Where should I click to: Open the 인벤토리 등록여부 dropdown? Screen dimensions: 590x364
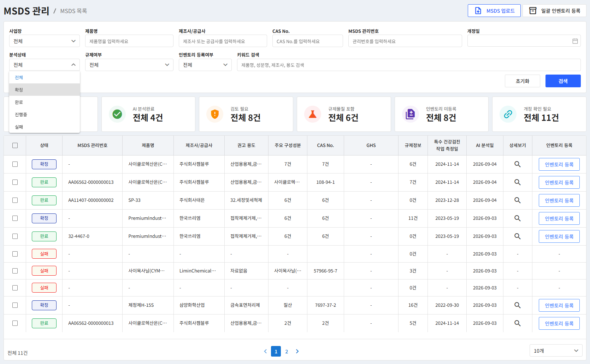(205, 65)
